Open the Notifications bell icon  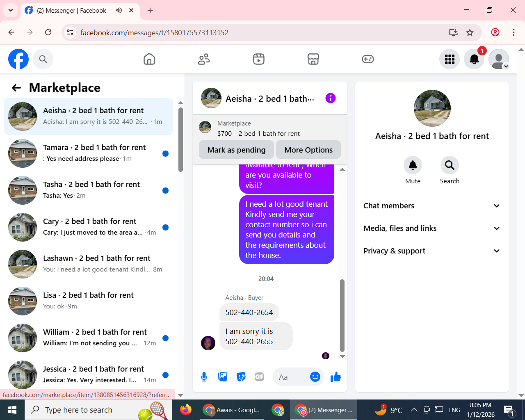[474, 59]
